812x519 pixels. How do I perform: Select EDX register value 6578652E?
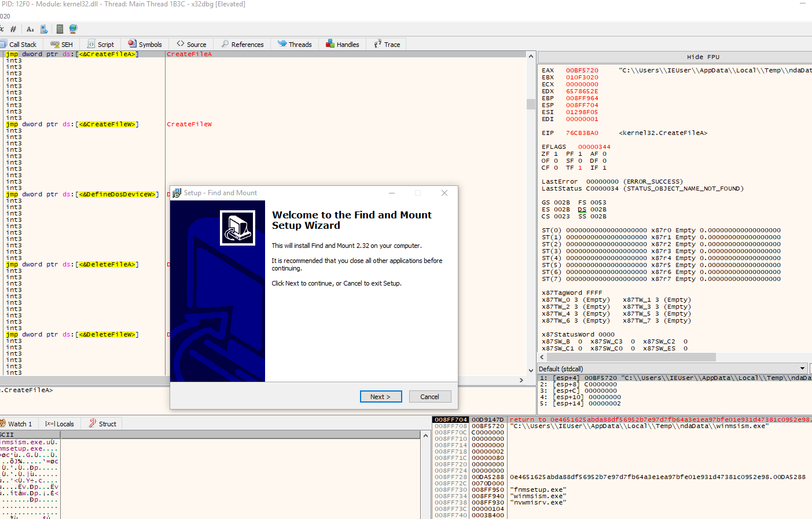point(582,92)
